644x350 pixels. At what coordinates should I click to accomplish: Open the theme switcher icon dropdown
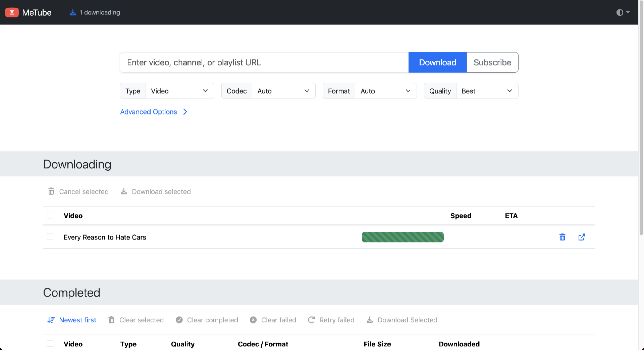(x=623, y=12)
